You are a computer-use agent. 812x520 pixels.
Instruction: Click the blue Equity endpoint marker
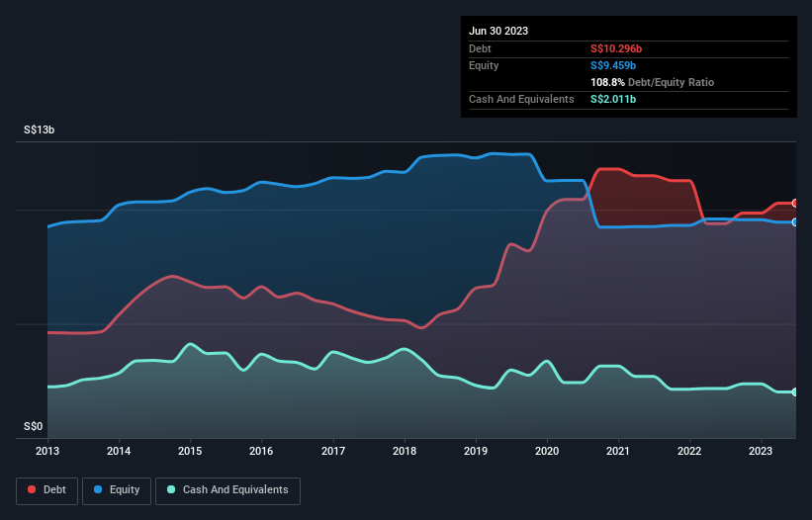[x=795, y=222]
